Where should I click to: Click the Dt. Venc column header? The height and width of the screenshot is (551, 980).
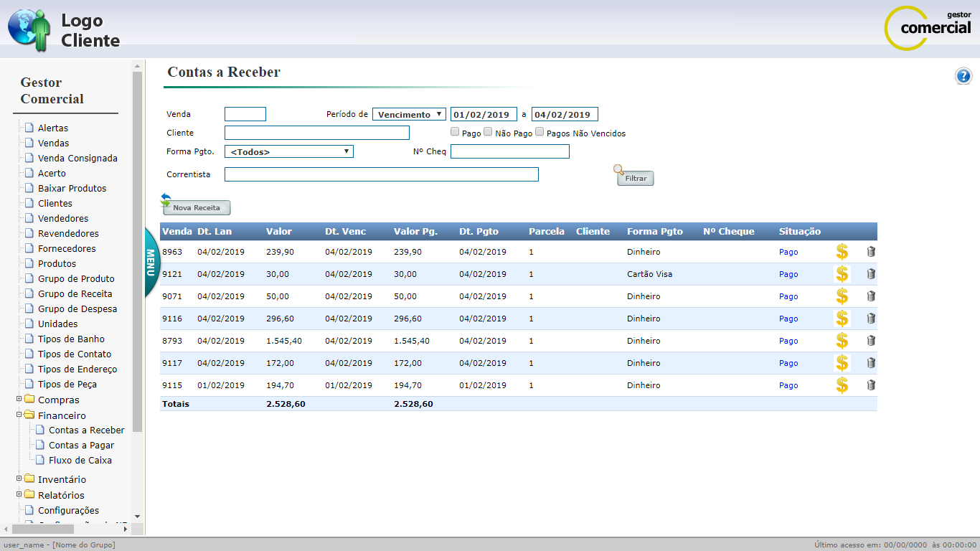(345, 231)
